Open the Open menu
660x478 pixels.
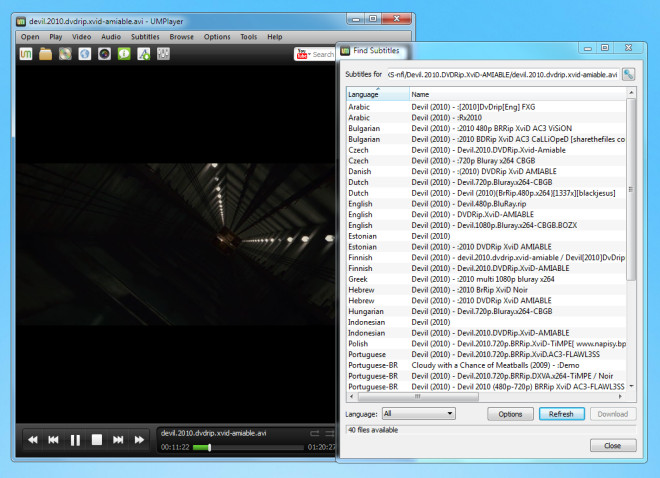[30, 37]
